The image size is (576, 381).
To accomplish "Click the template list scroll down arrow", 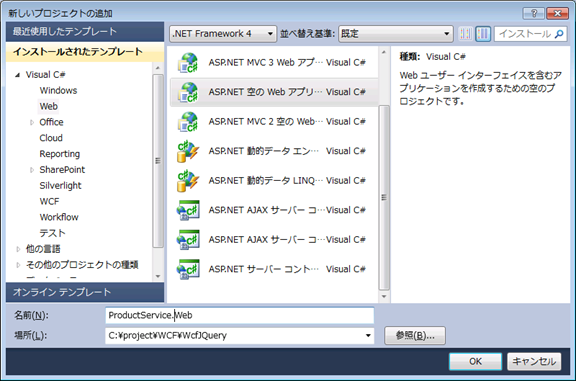I will pos(384,296).
